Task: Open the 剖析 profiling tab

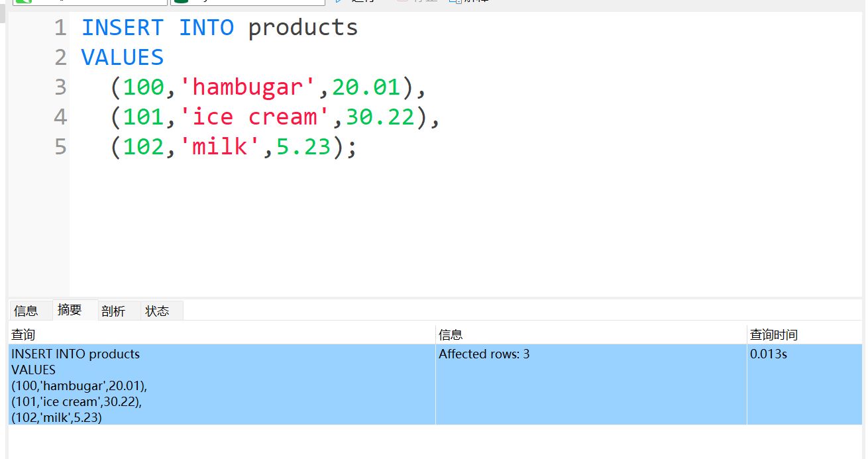Action: point(113,311)
